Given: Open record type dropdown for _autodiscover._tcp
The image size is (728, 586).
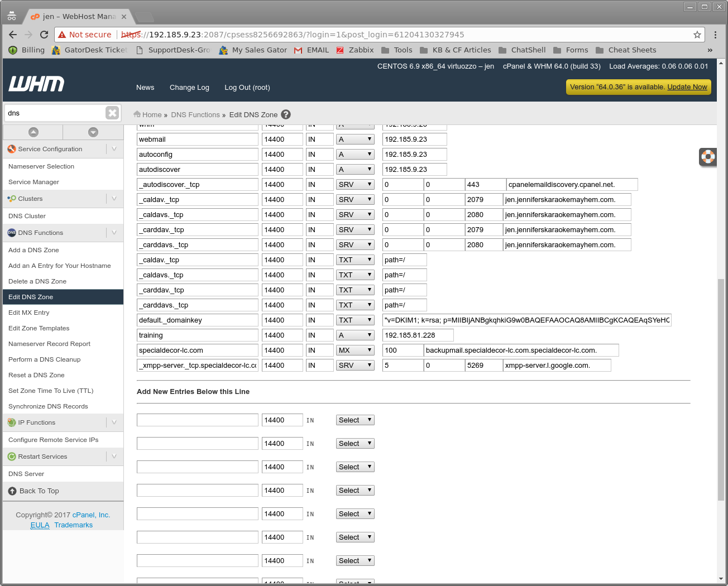Looking at the screenshot, I should coord(355,184).
